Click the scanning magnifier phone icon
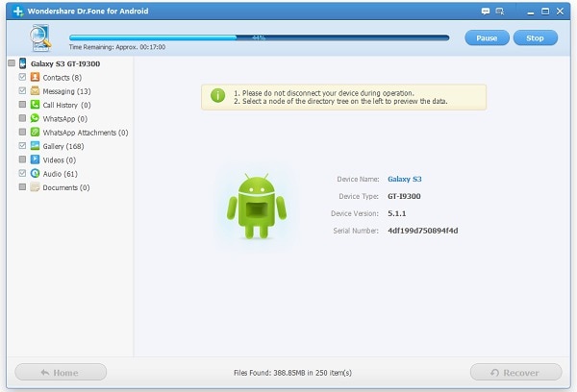 point(39,37)
